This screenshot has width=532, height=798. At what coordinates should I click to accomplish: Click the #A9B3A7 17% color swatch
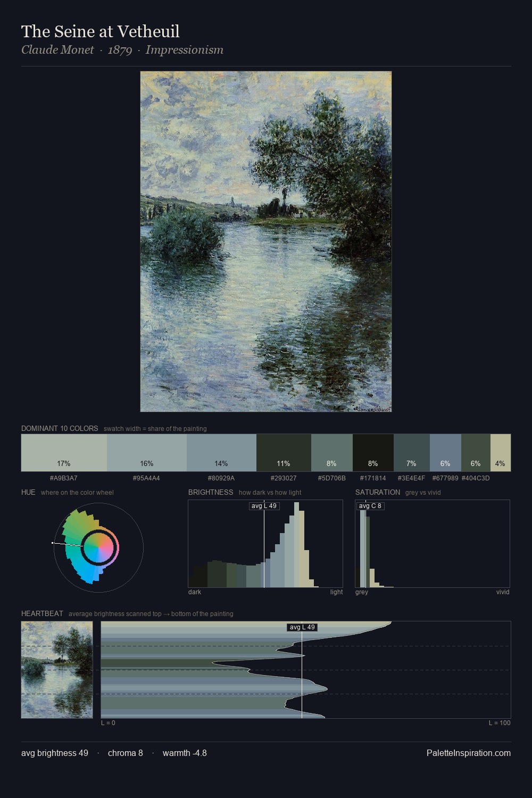[x=64, y=453]
